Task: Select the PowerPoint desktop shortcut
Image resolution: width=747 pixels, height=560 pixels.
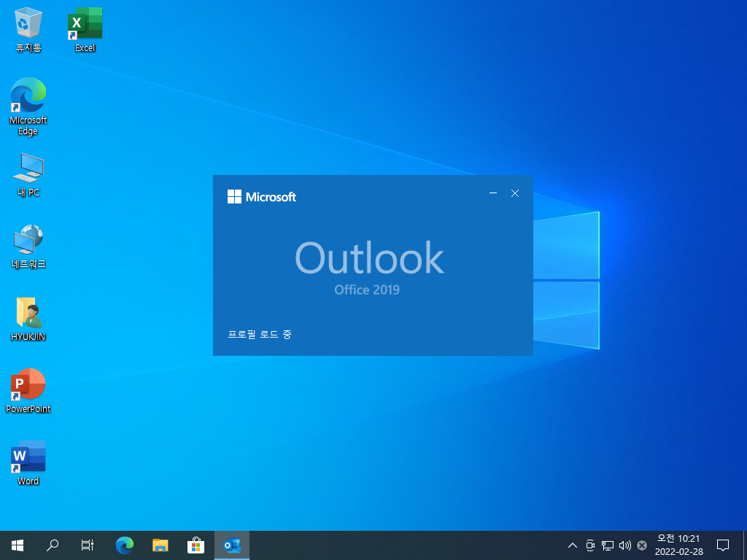Action: pos(28,391)
